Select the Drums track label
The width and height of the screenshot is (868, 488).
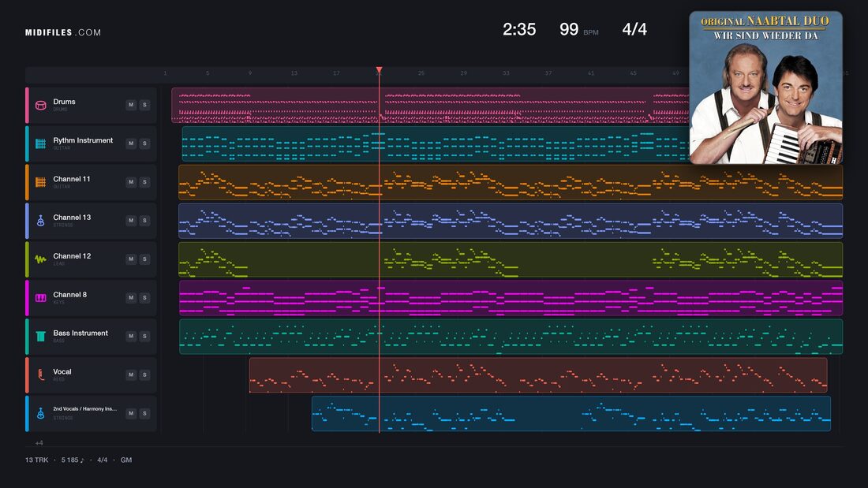[x=64, y=102]
